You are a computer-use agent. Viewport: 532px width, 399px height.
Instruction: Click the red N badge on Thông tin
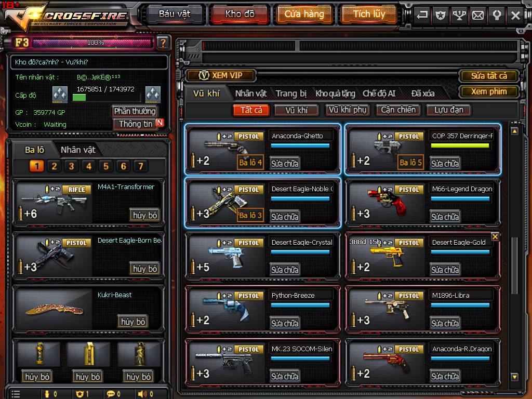[160, 123]
